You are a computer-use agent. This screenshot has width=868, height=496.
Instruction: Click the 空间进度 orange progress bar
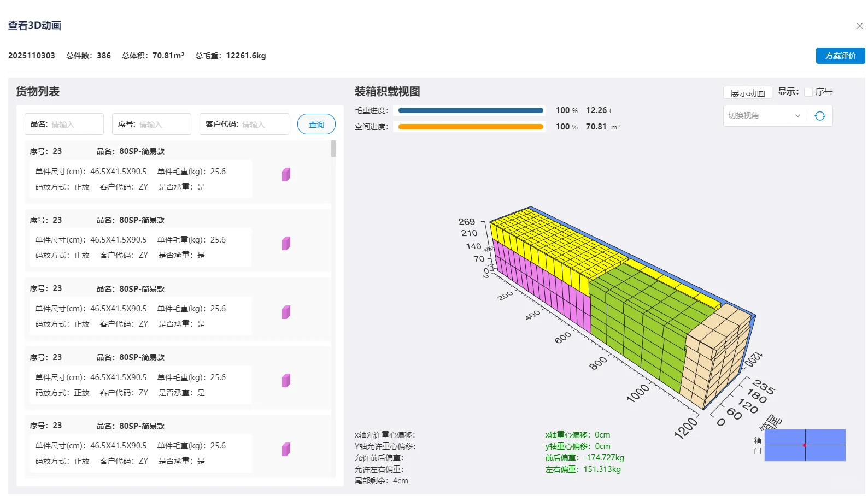[471, 127]
